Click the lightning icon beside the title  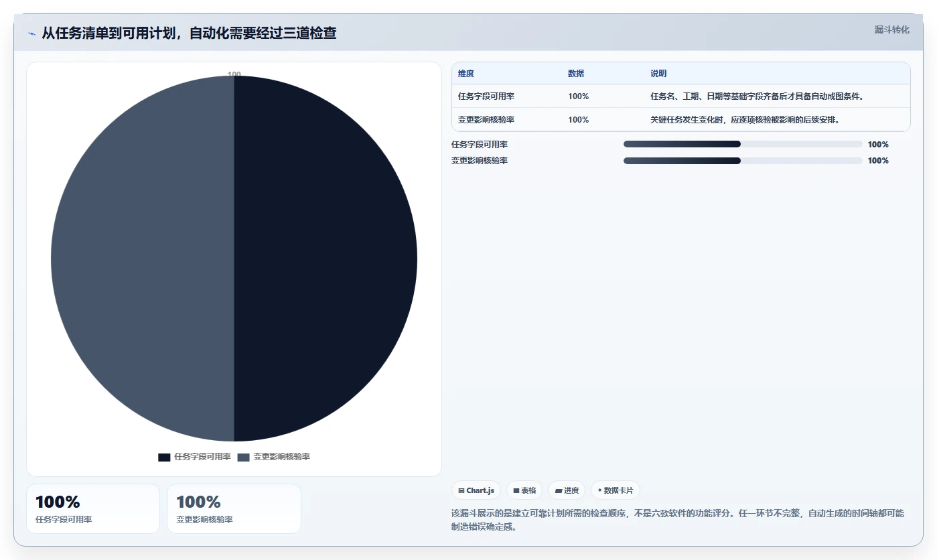click(x=31, y=33)
